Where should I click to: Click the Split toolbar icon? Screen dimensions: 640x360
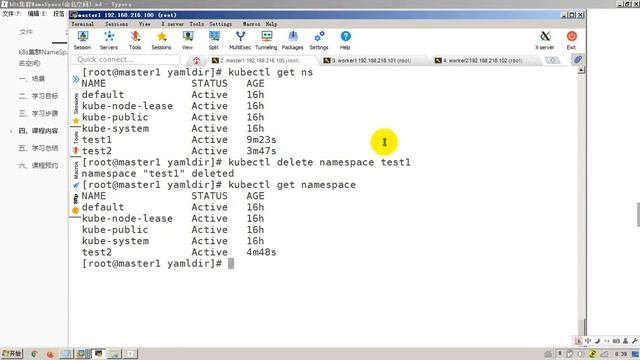tap(214, 40)
